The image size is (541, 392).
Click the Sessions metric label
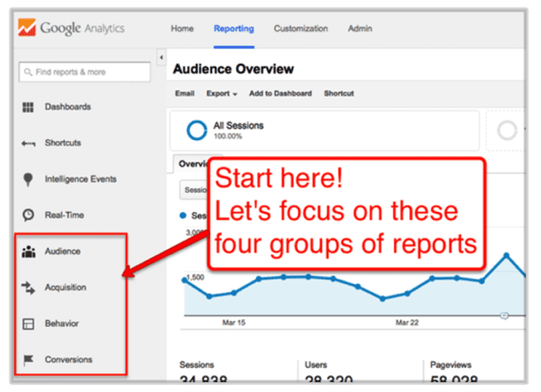tap(197, 365)
